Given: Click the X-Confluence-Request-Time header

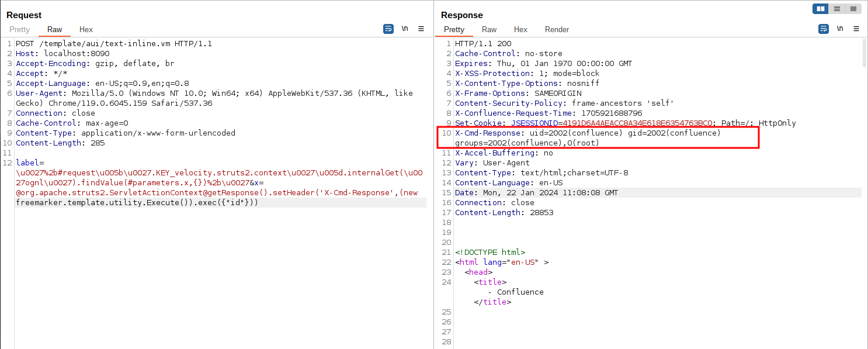Looking at the screenshot, I should point(548,113).
